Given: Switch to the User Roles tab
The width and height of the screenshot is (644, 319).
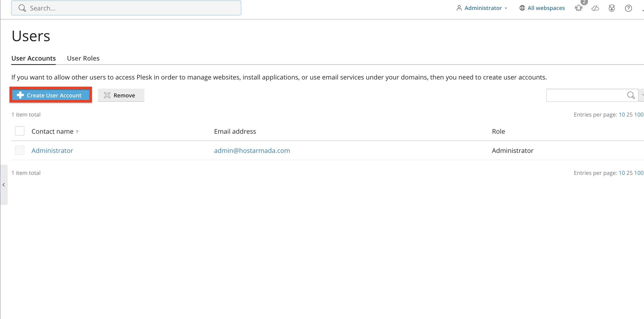Looking at the screenshot, I should (x=83, y=58).
